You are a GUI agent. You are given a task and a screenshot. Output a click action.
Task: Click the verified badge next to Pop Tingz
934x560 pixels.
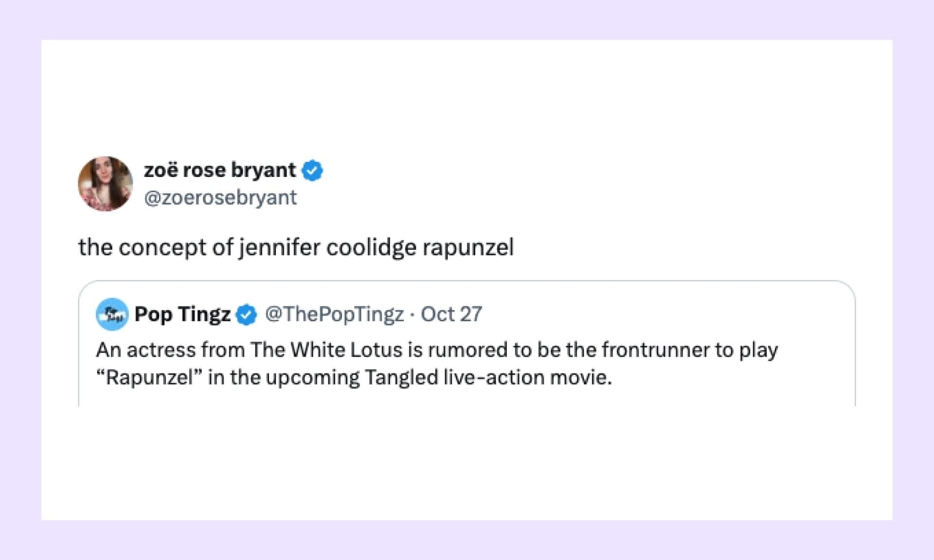pyautogui.click(x=246, y=315)
